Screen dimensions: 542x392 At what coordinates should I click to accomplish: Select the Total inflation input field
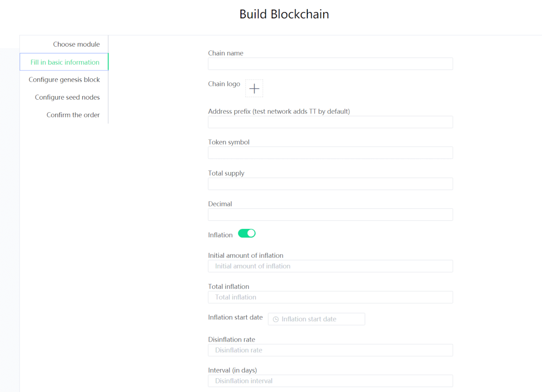(330, 297)
